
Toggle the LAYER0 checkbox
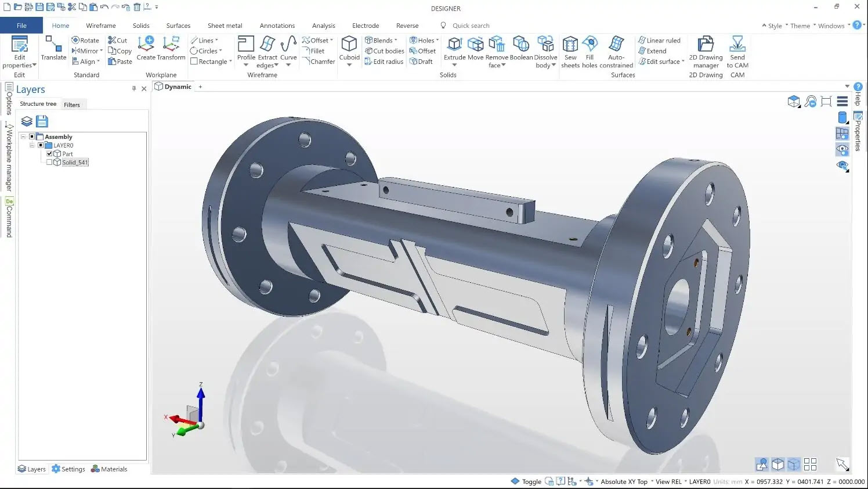pos(41,145)
